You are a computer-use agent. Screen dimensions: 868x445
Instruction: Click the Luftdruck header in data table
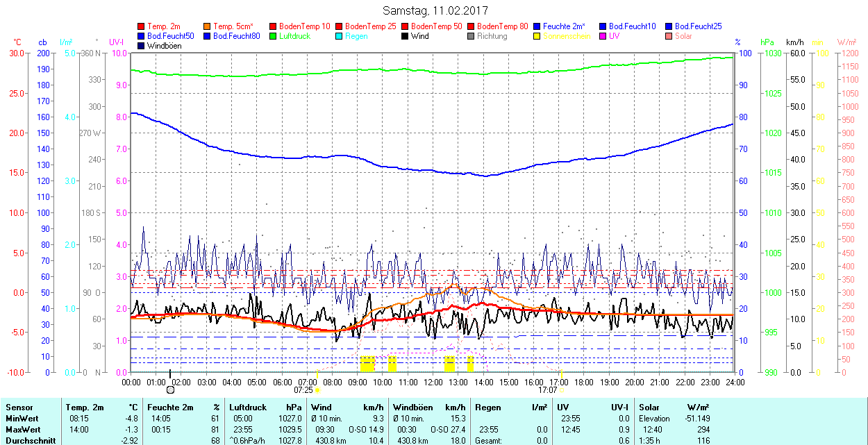coord(248,408)
